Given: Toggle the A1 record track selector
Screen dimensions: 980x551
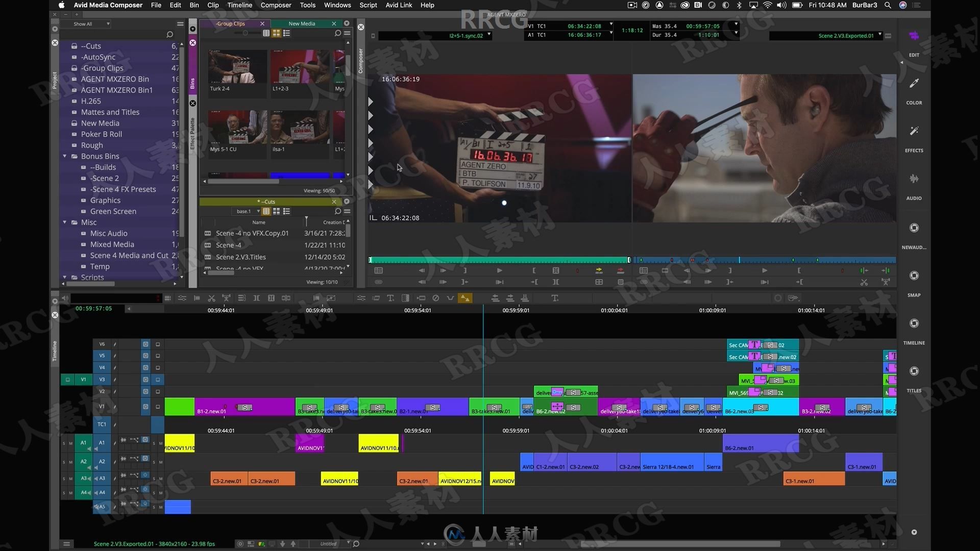Looking at the screenshot, I should click(102, 443).
